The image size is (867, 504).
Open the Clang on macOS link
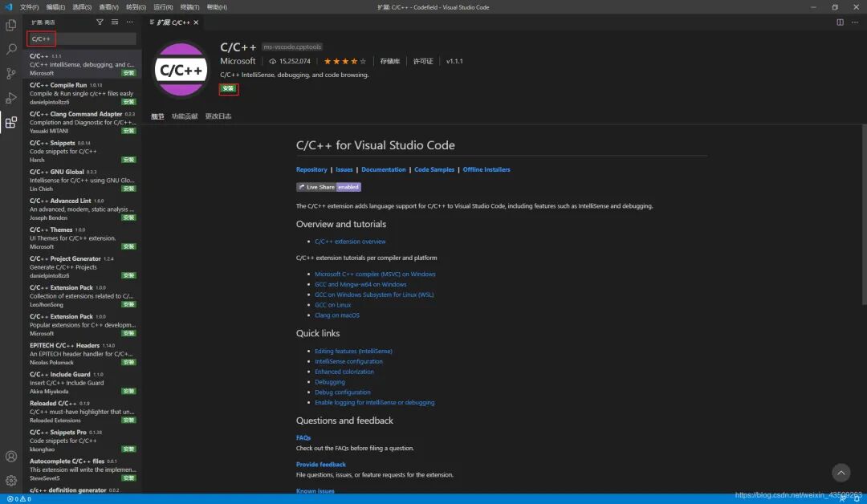pos(336,315)
